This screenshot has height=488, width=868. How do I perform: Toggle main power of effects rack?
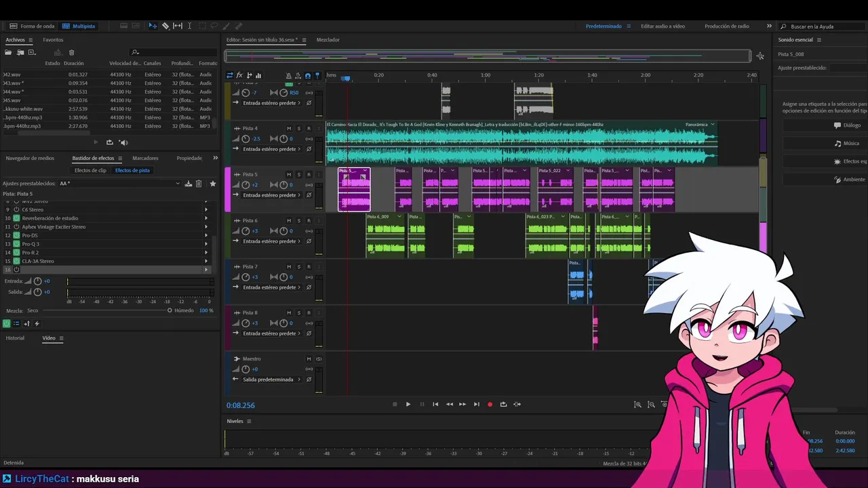[7, 324]
